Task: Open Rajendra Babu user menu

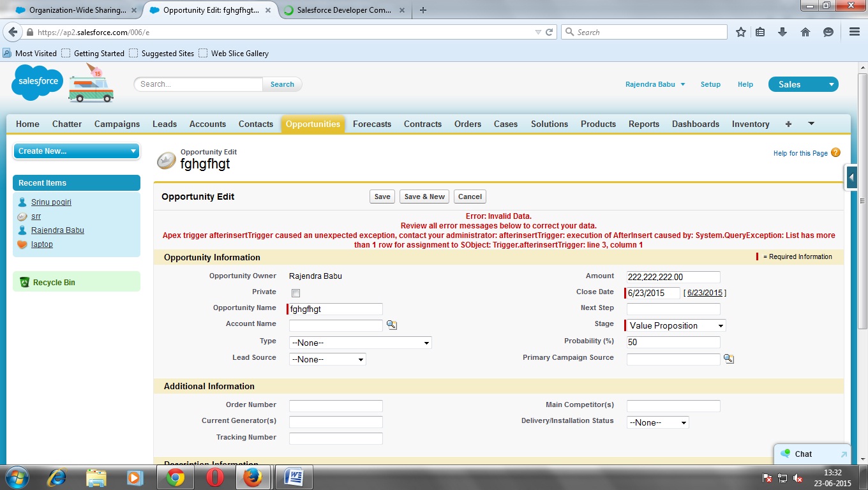Action: [655, 84]
